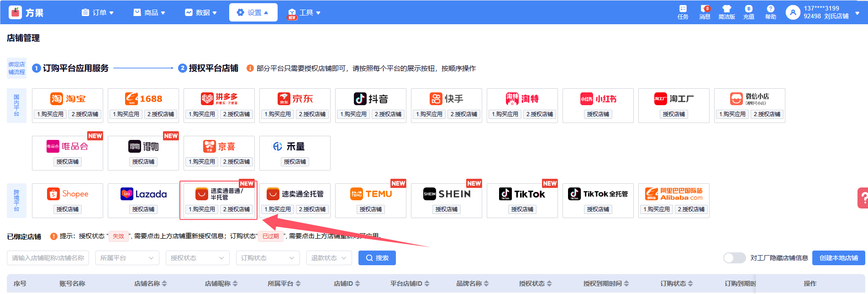Click the 淘工厂 platform logo
This screenshot has height=294, width=868.
point(674,99)
